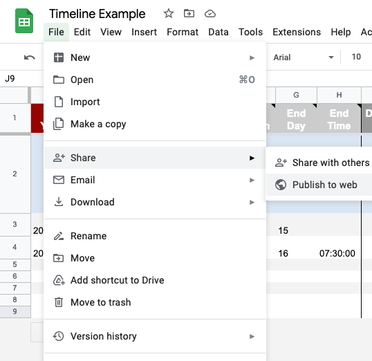Expand the New submenu arrow
The image size is (372, 361).
coord(252,58)
